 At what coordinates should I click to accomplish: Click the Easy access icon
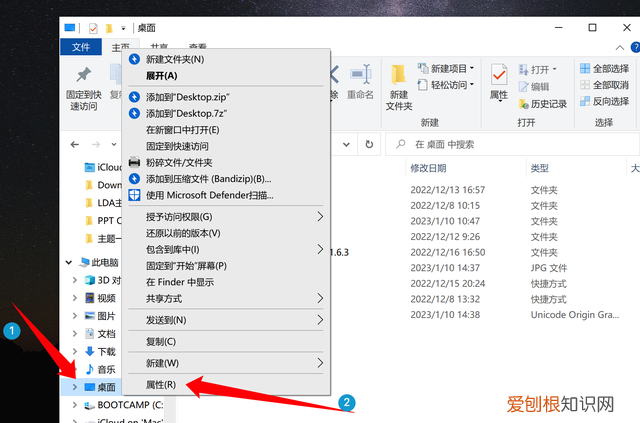tap(422, 85)
